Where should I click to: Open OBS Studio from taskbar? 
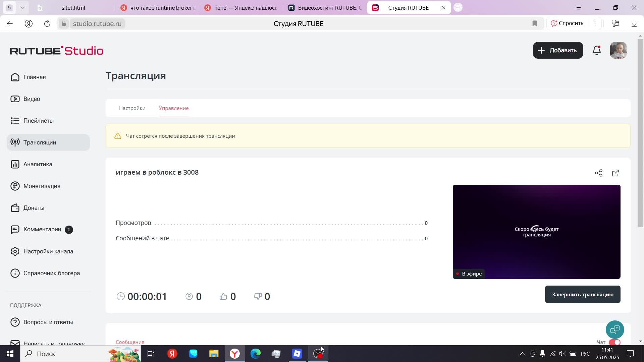(318, 354)
